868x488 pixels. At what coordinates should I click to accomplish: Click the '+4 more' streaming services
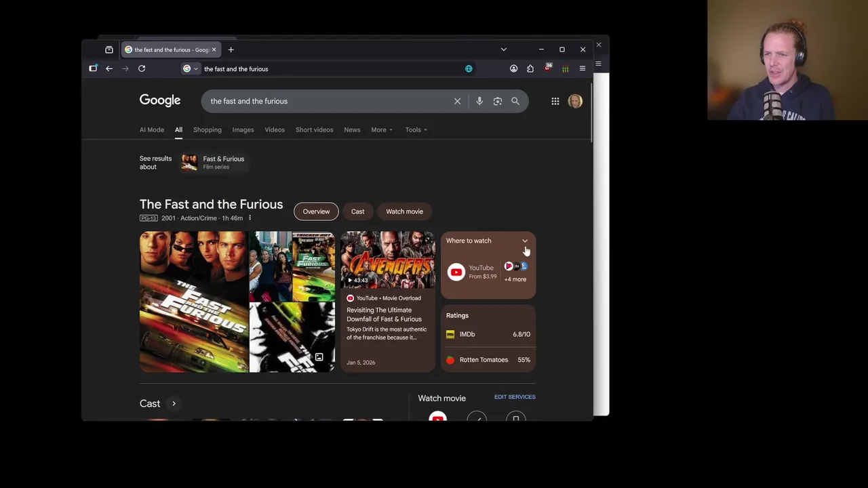click(x=515, y=279)
